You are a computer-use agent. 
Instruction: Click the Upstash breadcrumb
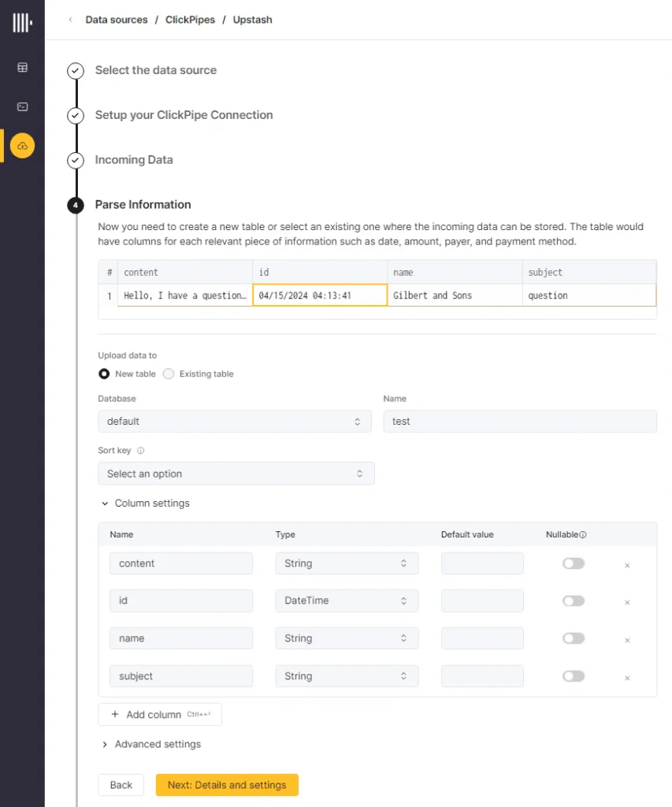click(252, 20)
